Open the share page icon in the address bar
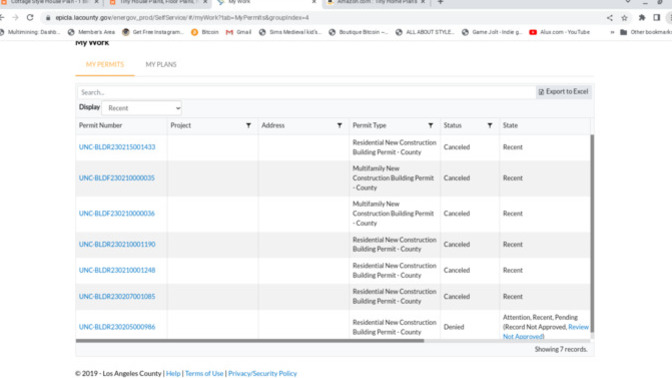672x378 pixels. (x=609, y=18)
